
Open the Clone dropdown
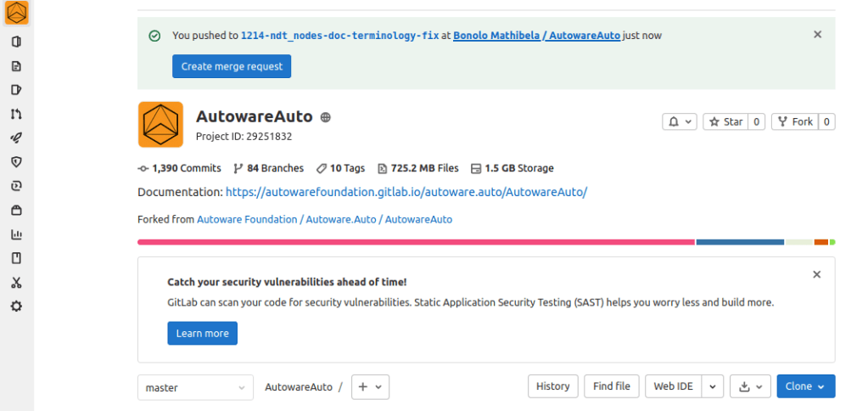[x=805, y=386]
